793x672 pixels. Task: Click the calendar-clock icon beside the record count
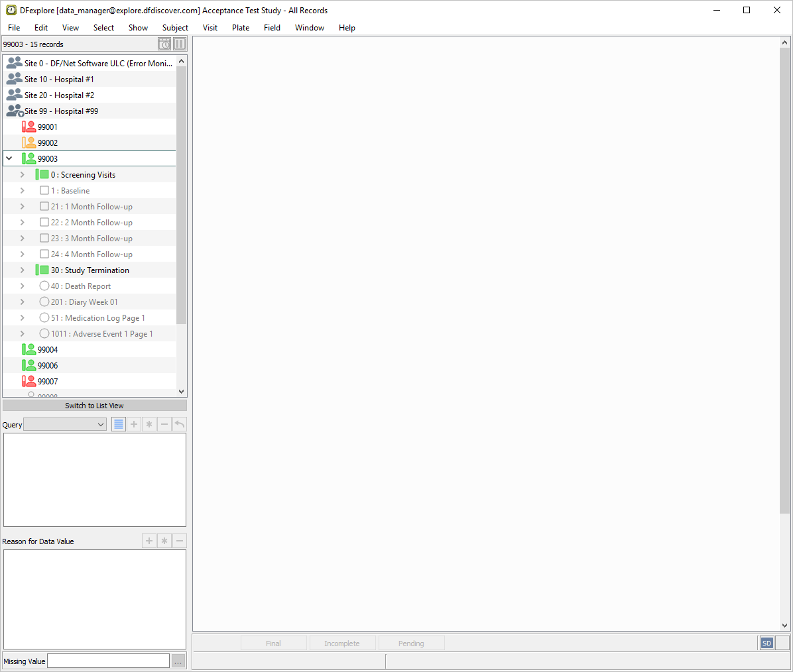[x=164, y=44]
